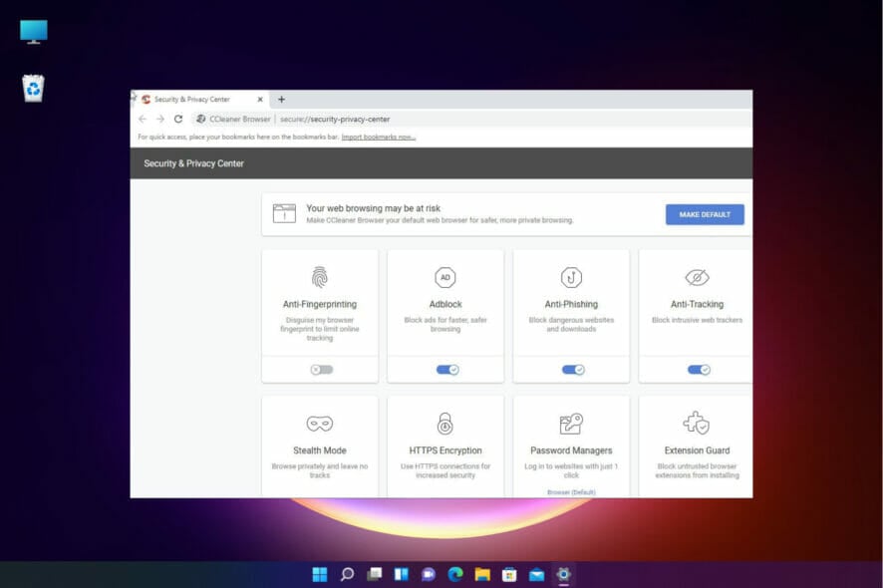This screenshot has width=883, height=588.
Task: Click the HTTPS Encryption padlock icon
Action: (x=445, y=423)
